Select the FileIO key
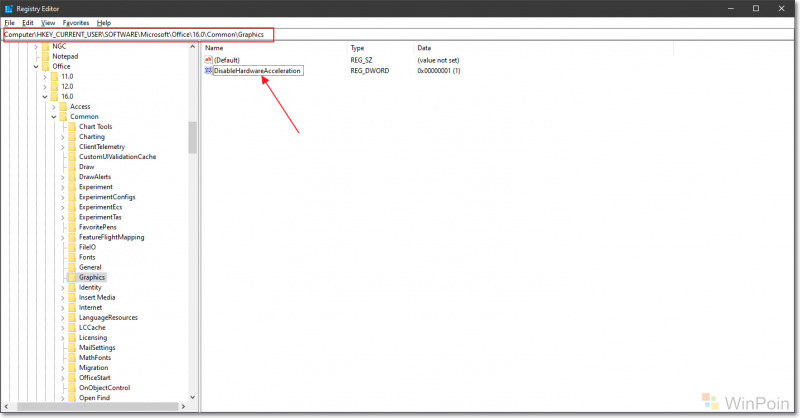 tap(87, 247)
